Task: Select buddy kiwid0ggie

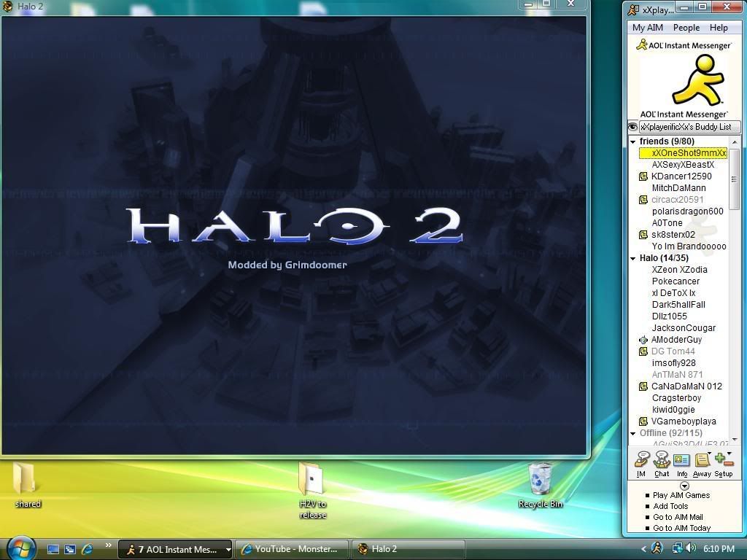Action: point(673,410)
